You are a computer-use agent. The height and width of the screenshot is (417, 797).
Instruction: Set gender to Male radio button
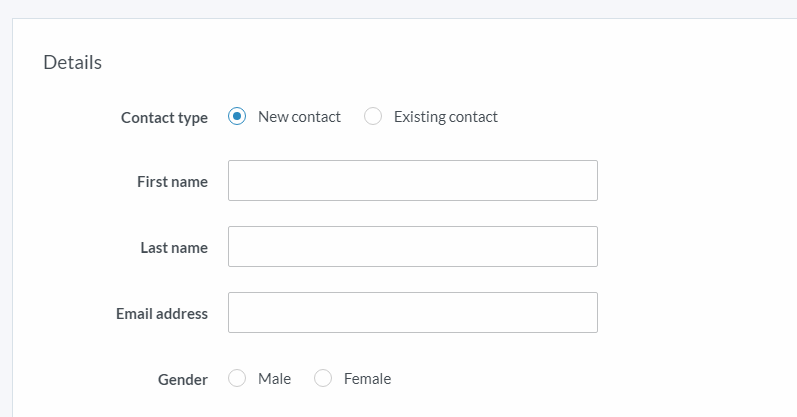click(x=237, y=379)
